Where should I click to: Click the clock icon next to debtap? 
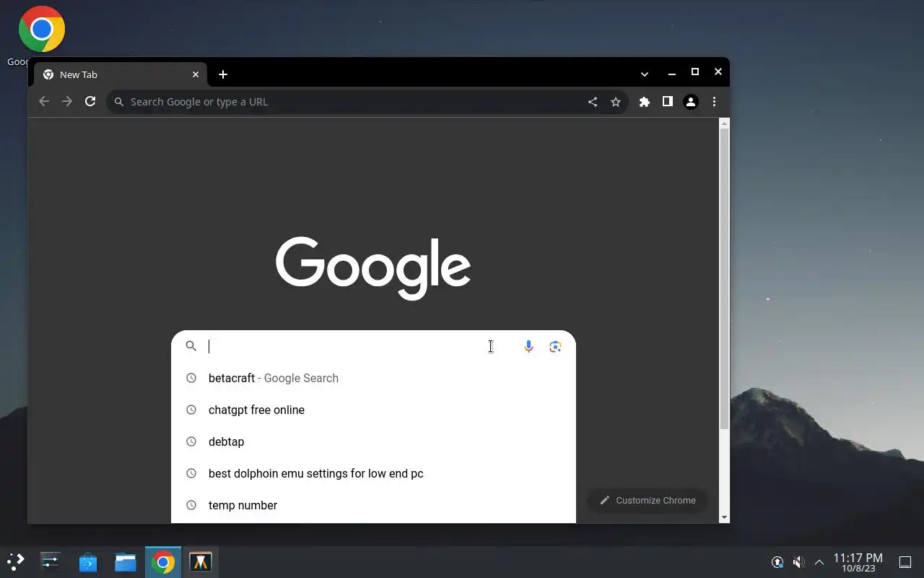191,441
